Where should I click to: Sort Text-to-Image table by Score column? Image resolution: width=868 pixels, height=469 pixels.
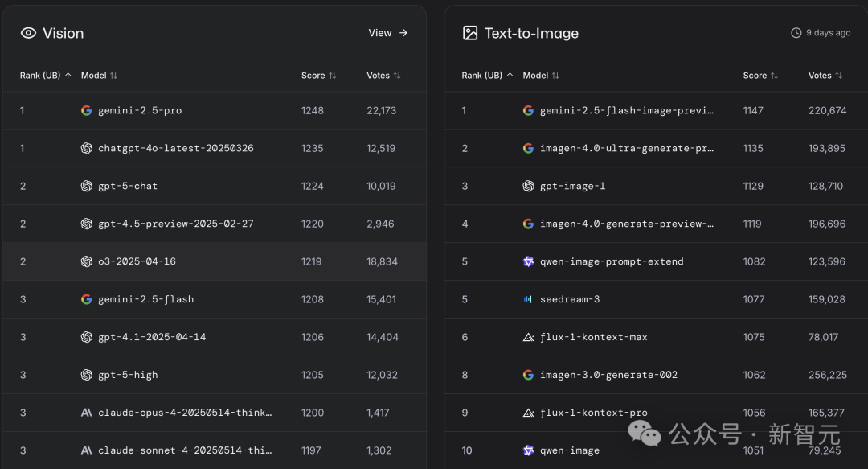point(760,76)
